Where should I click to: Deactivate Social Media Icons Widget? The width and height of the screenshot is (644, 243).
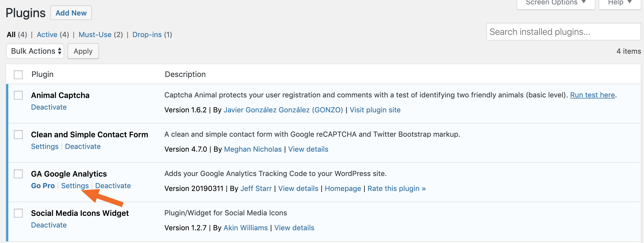point(49,225)
